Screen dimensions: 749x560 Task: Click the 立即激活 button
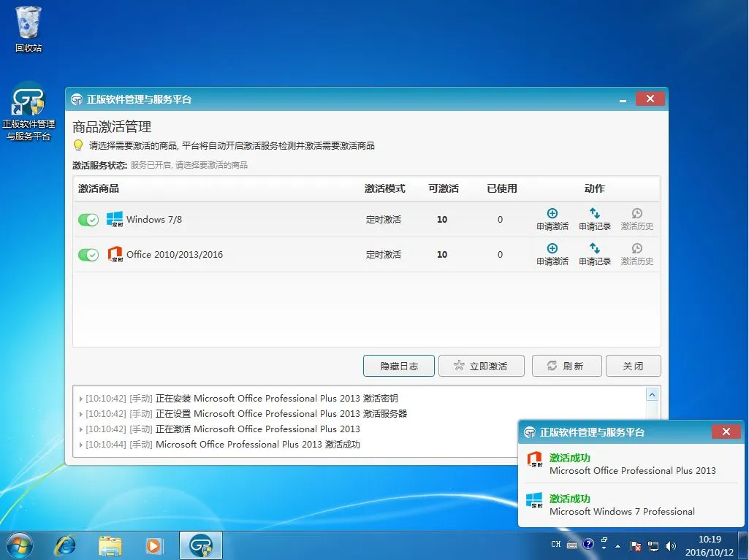pyautogui.click(x=482, y=366)
